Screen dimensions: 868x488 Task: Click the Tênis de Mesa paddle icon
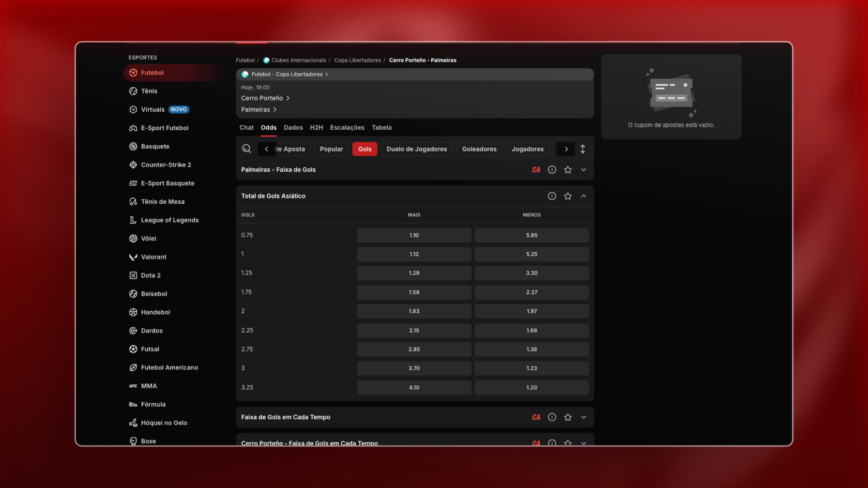[133, 202]
